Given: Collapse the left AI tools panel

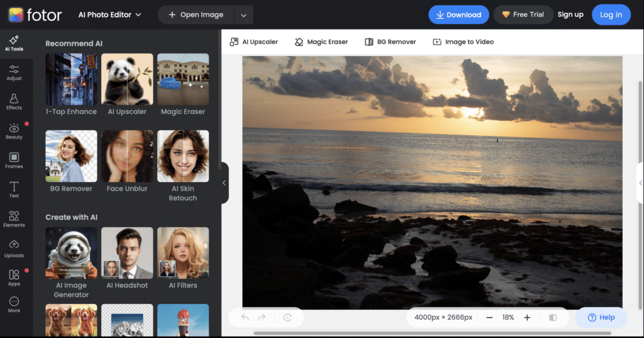Looking at the screenshot, I should [225, 183].
